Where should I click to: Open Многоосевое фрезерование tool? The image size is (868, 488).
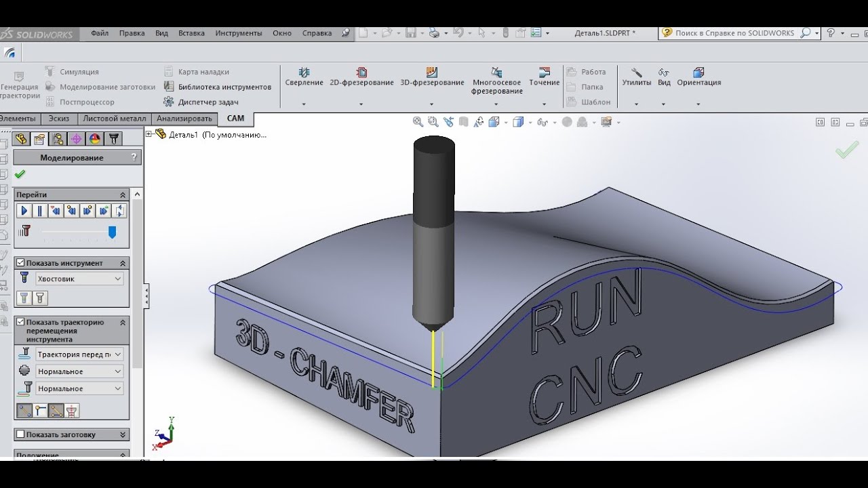(497, 81)
